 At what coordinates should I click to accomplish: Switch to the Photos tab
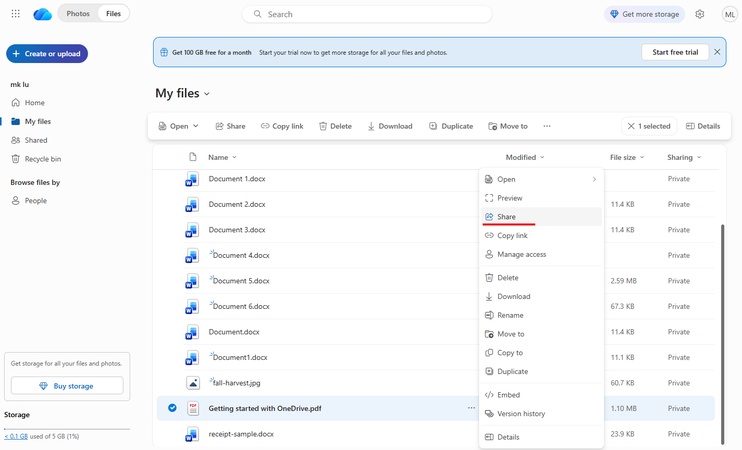click(x=78, y=14)
